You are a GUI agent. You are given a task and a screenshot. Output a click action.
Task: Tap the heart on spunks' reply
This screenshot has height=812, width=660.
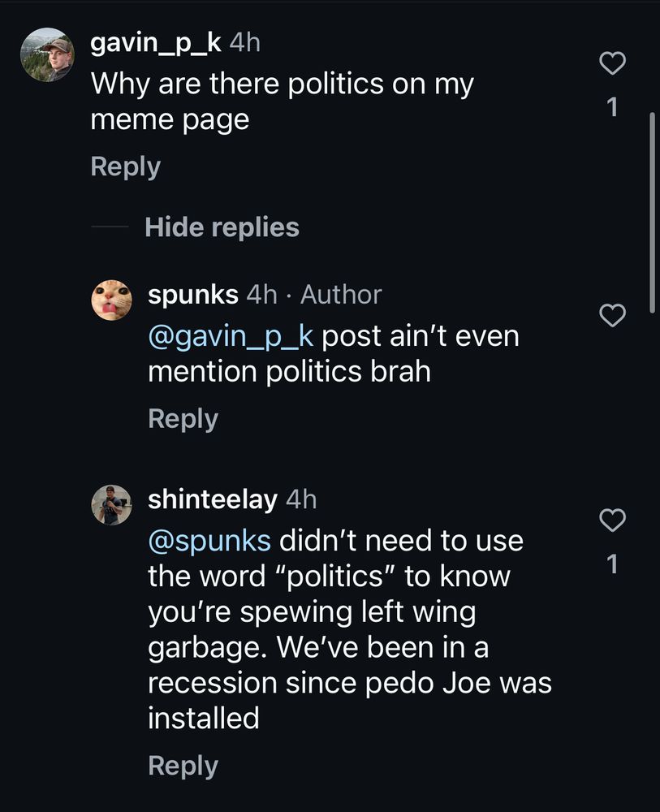613,315
